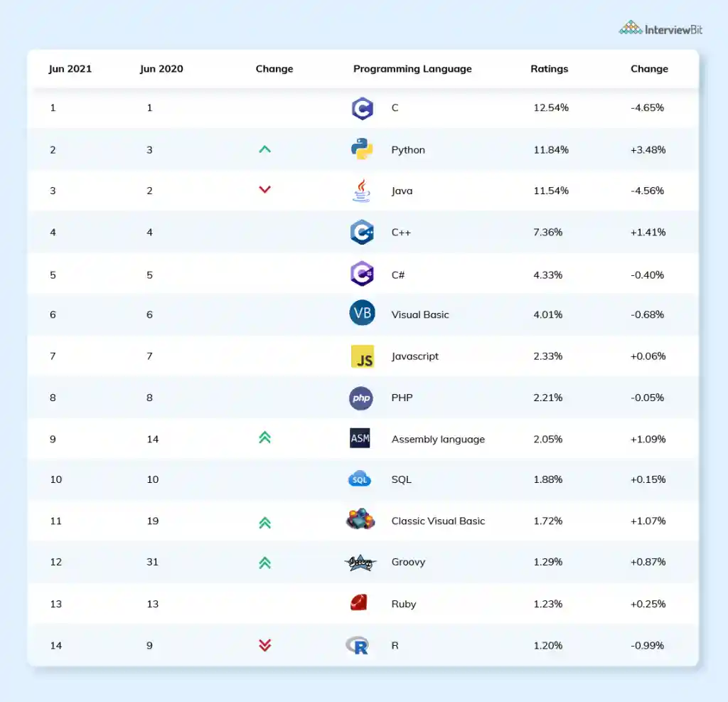Viewport: 728px width, 702px height.
Task: Click the Groovy language name
Action: (409, 562)
